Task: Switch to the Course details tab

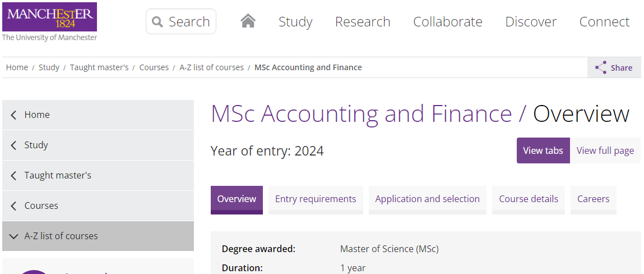Action: point(528,200)
